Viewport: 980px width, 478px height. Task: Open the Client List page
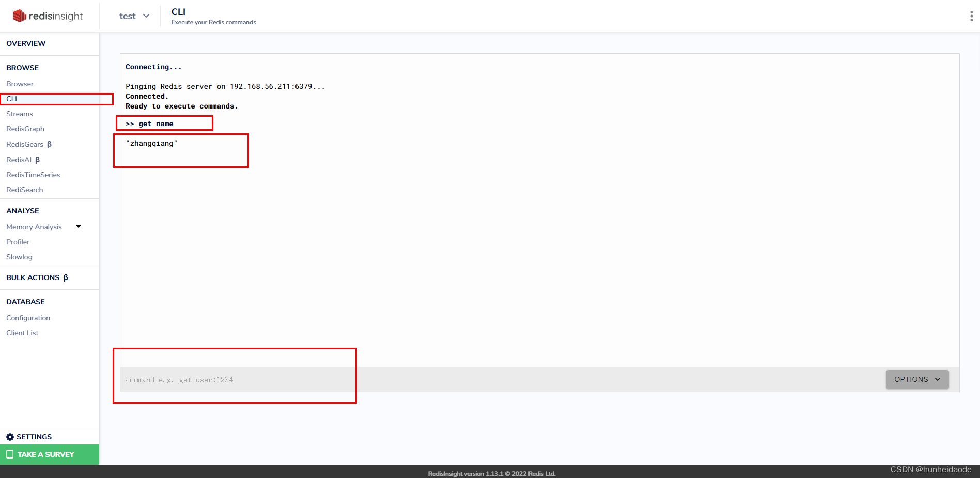[22, 333]
